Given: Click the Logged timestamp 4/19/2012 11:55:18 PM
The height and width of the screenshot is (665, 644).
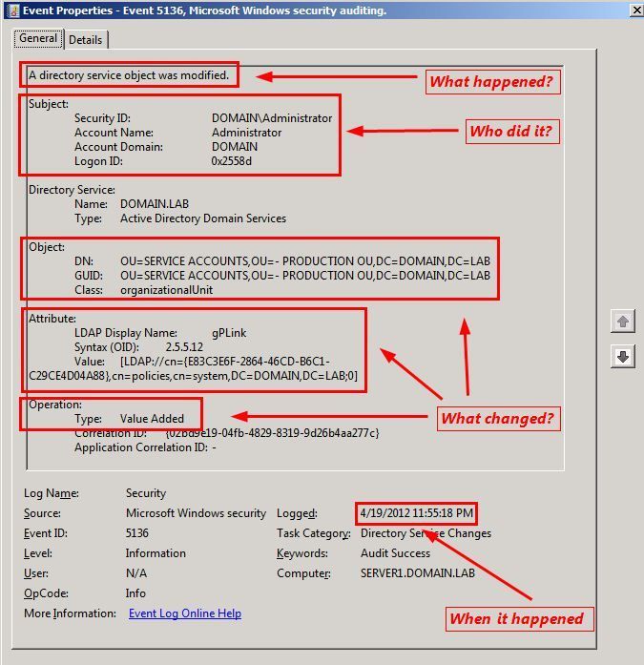Looking at the screenshot, I should coord(416,513).
